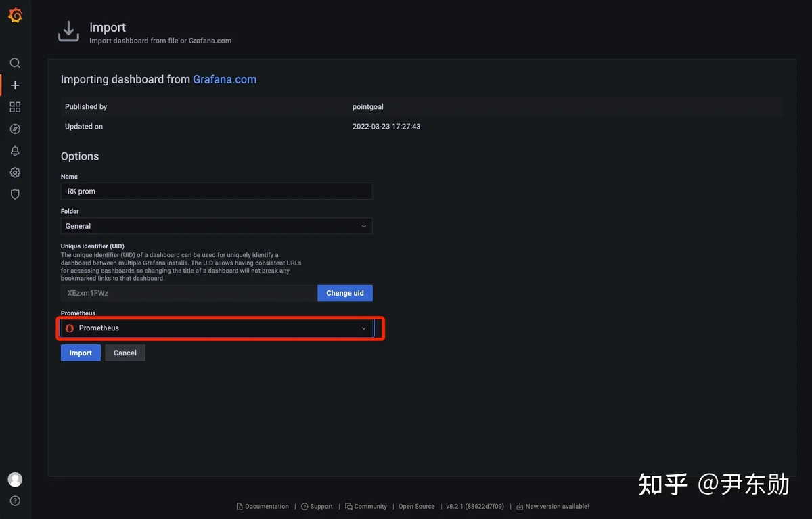812x519 pixels.
Task: Open the Create plus menu icon
Action: click(15, 85)
